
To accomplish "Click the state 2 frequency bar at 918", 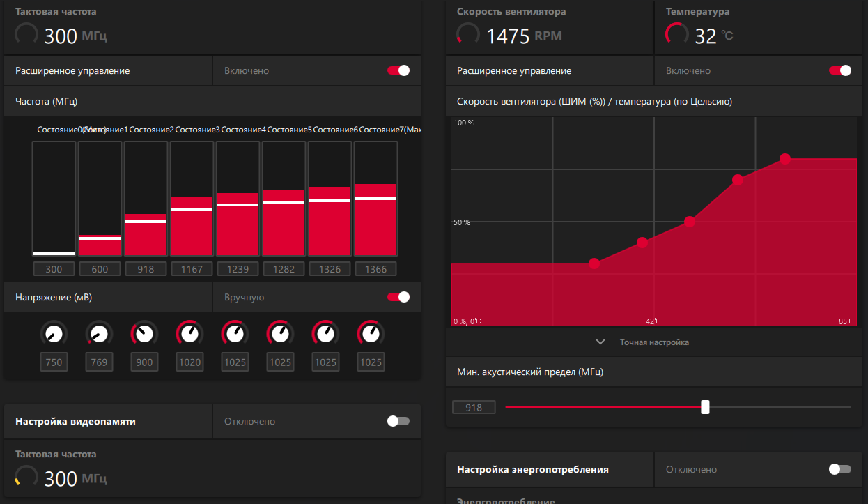I will (146, 199).
